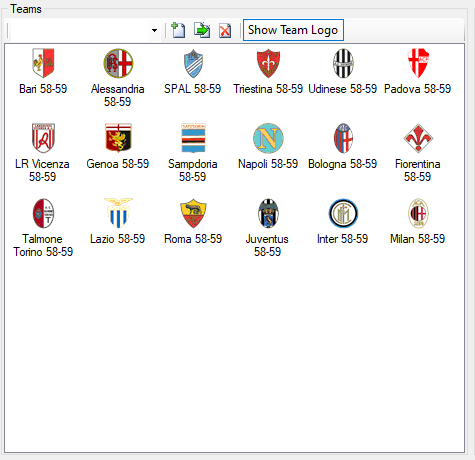The height and width of the screenshot is (460, 475).
Task: Click the 'Udinese 58-59' name text
Action: pos(343,89)
